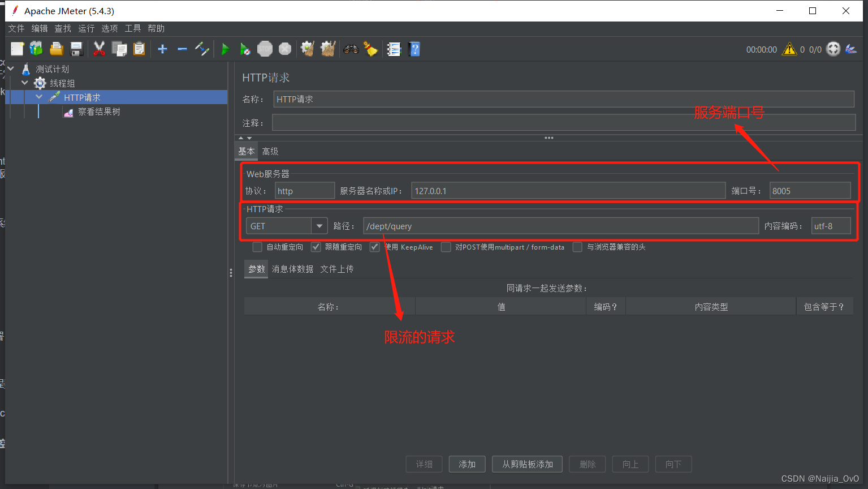Toggle the 自动重定向 checkbox

(x=257, y=247)
